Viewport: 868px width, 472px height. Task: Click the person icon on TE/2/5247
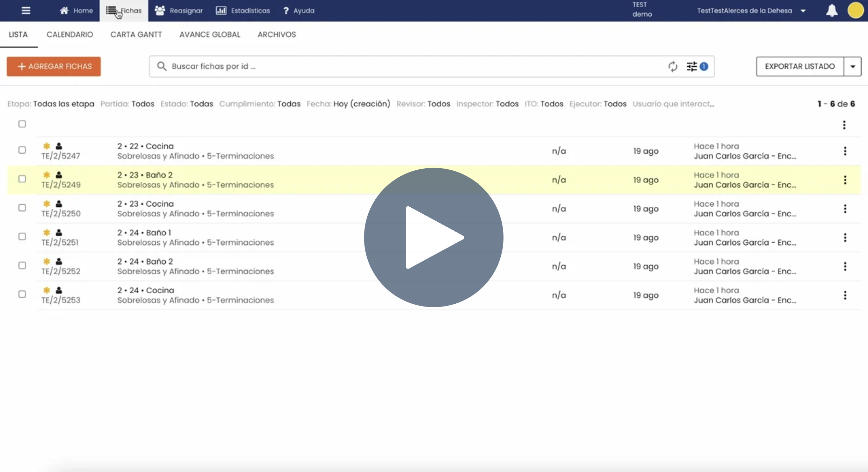pos(59,146)
